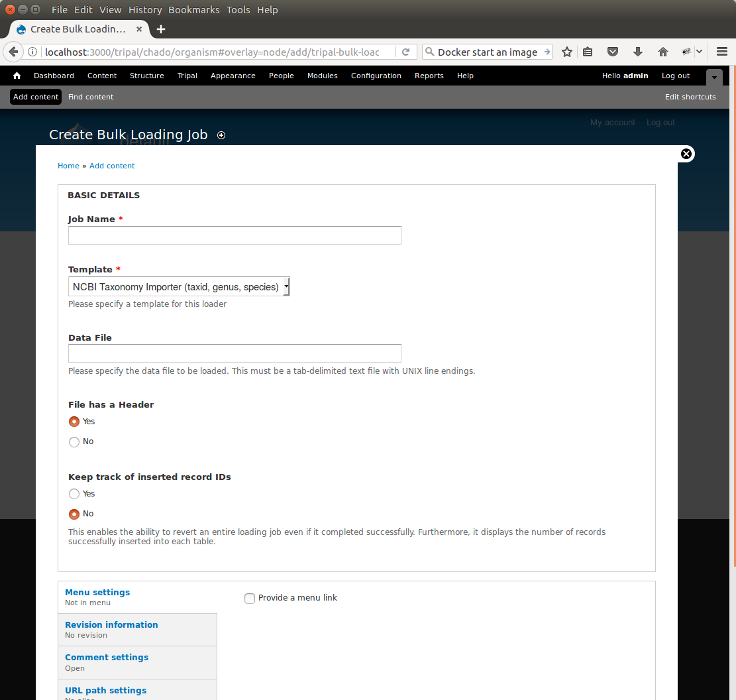Click the Add content breadcrumb link
736x700 pixels.
coord(112,166)
